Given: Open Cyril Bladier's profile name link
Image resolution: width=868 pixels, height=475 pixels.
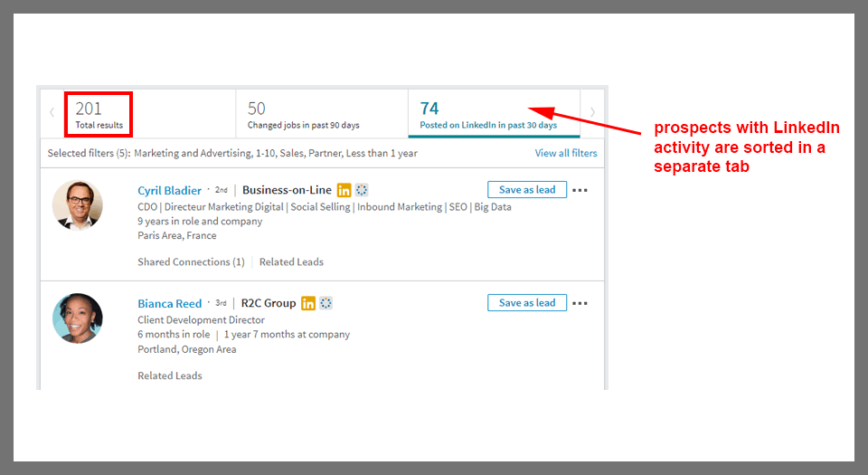Looking at the screenshot, I should [x=169, y=191].
